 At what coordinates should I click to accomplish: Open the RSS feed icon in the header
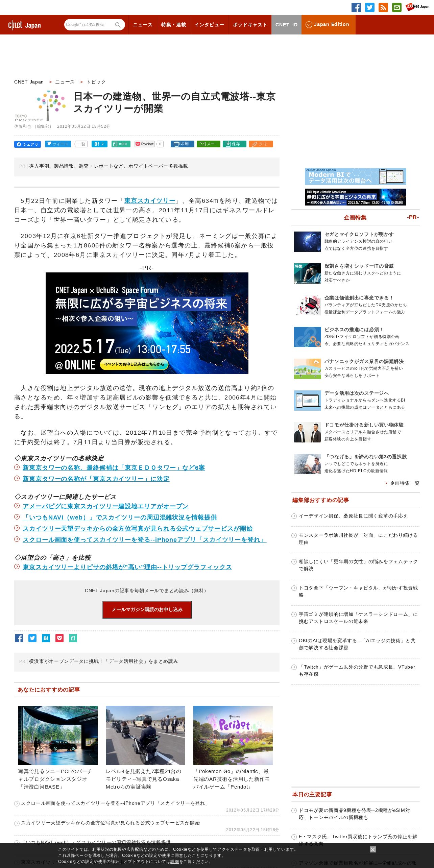(x=383, y=7)
